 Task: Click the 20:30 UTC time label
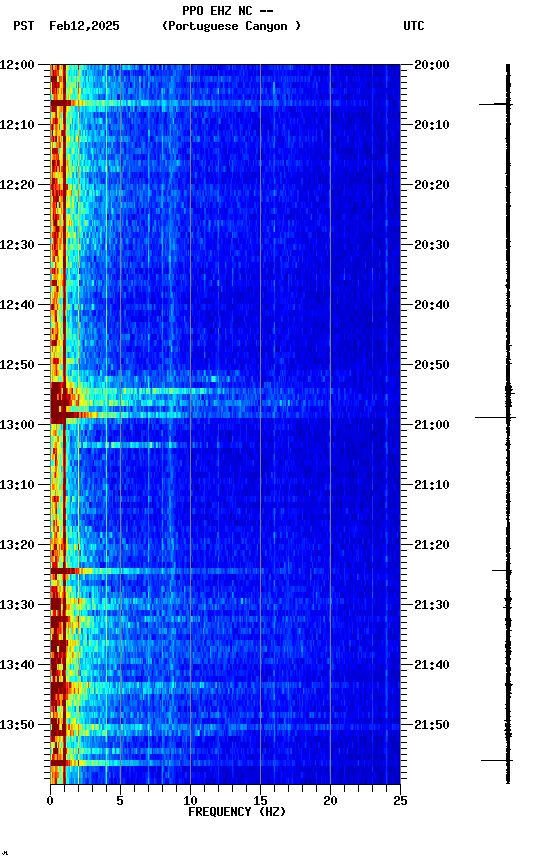click(432, 245)
